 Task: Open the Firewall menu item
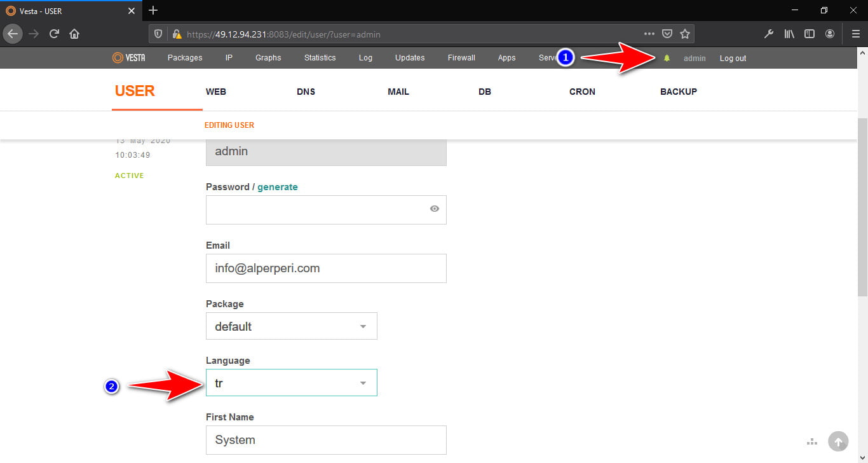[461, 58]
